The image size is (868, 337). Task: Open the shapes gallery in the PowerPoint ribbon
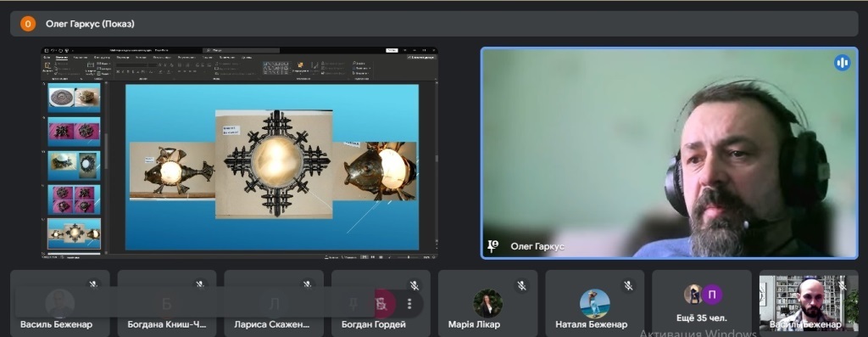(x=276, y=68)
